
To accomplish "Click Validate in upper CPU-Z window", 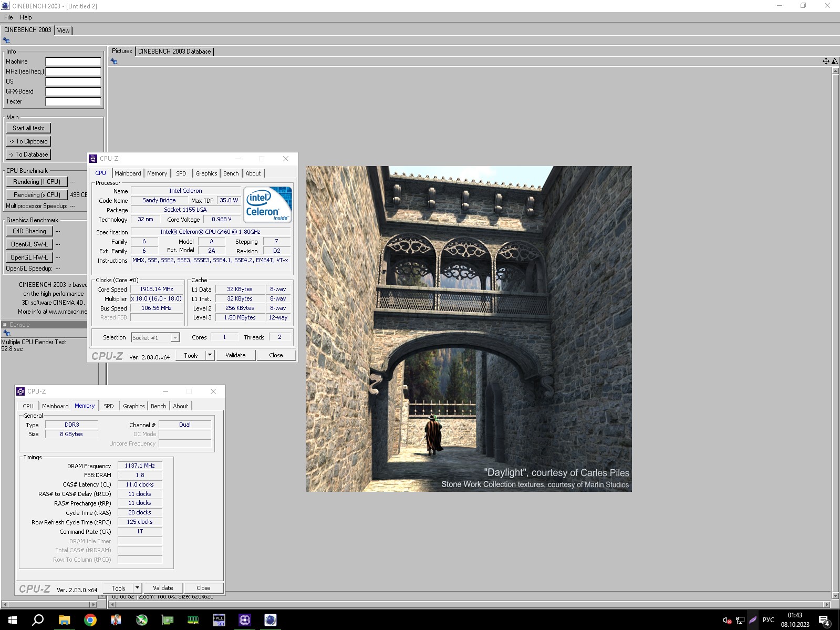I will (235, 355).
